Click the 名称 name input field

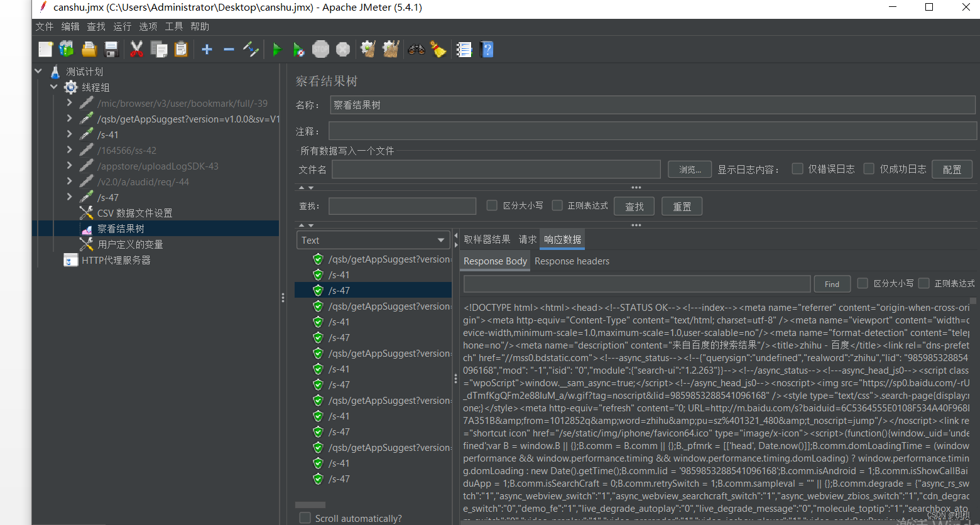[652, 105]
